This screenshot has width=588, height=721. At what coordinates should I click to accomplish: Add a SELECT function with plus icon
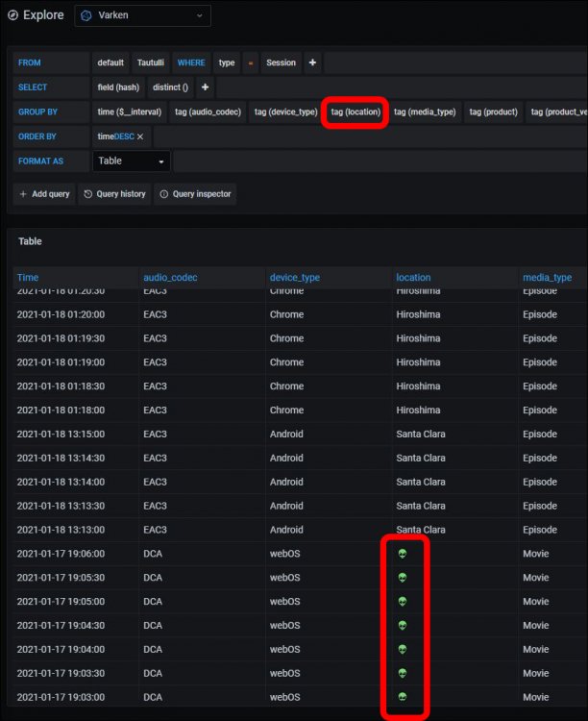tap(205, 87)
